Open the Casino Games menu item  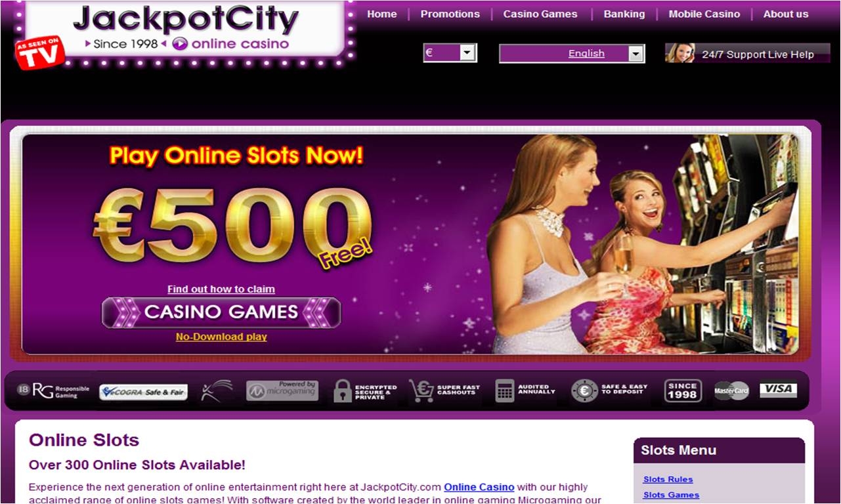(540, 14)
